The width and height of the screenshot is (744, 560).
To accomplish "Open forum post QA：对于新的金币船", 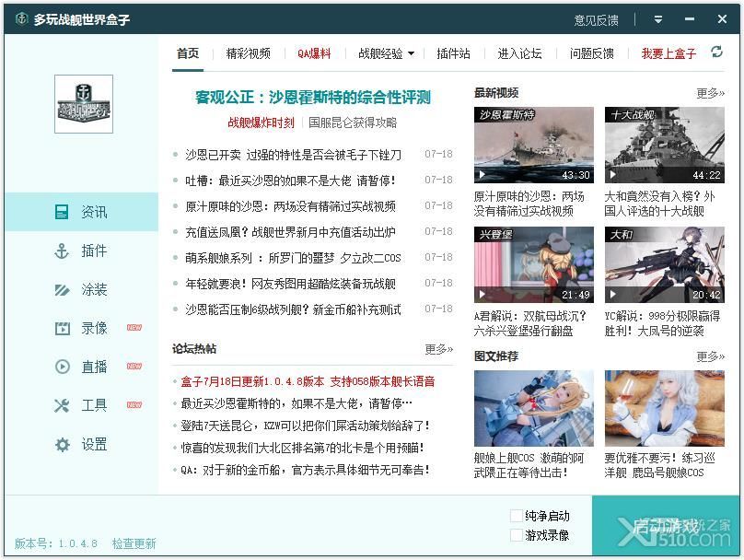I will [x=305, y=470].
